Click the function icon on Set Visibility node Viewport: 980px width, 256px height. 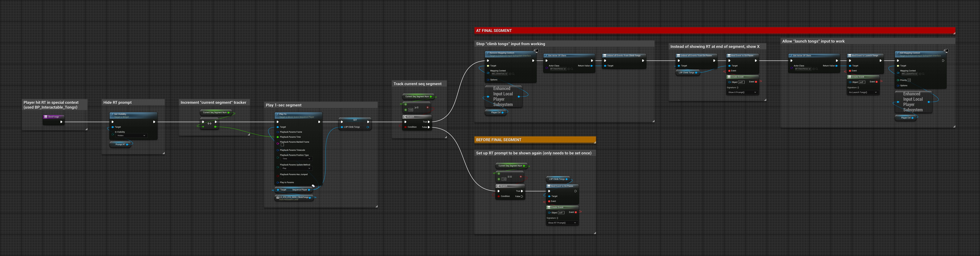(x=112, y=114)
